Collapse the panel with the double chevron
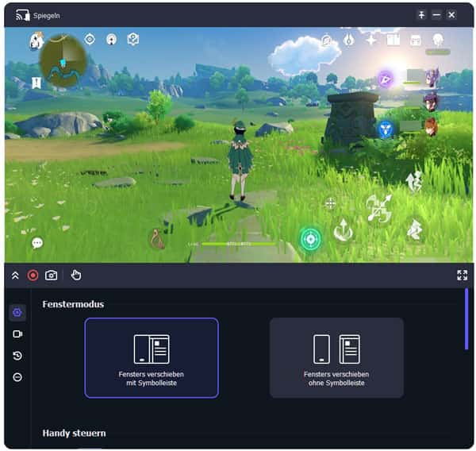476x451 pixels. pyautogui.click(x=15, y=276)
